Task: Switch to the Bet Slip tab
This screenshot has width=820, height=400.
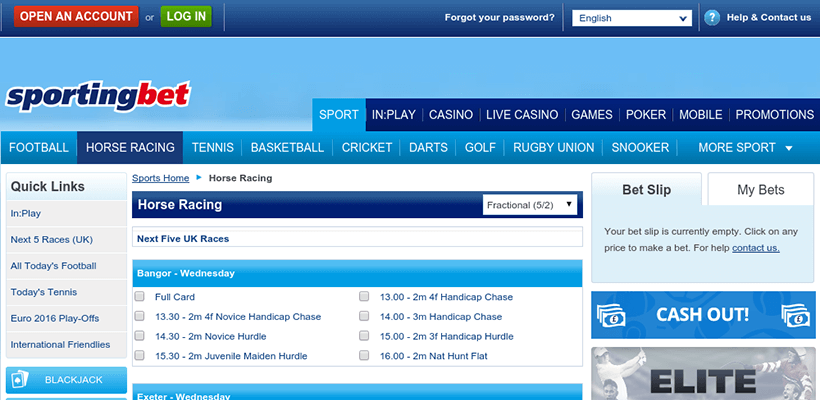Action: 646,189
